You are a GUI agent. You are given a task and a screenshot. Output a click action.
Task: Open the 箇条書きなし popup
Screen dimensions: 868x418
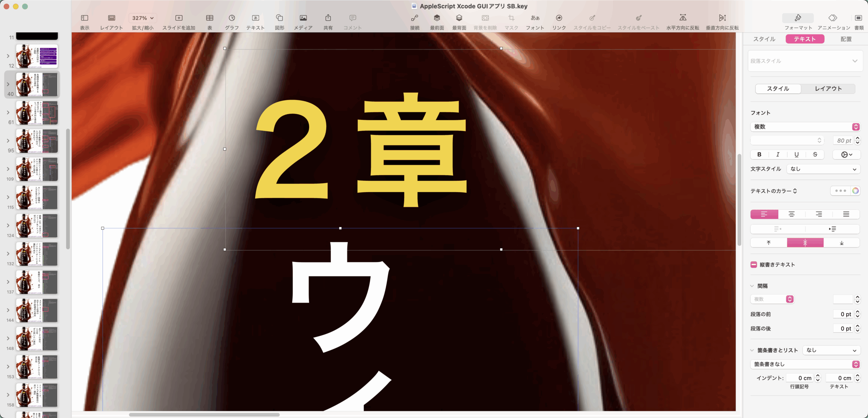pyautogui.click(x=805, y=364)
